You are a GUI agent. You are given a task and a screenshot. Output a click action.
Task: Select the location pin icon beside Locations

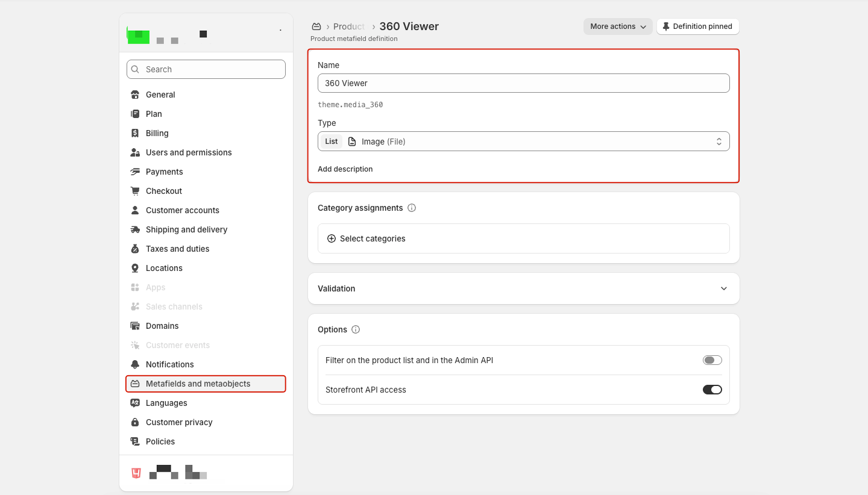(x=135, y=268)
